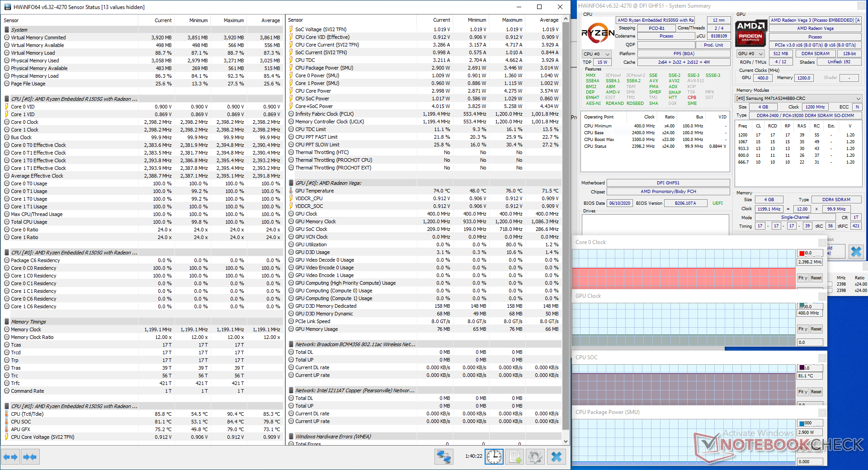This screenshot has height=470, width=868.
Task: Click Fit y in CPU SOC graph
Action: coord(803,392)
